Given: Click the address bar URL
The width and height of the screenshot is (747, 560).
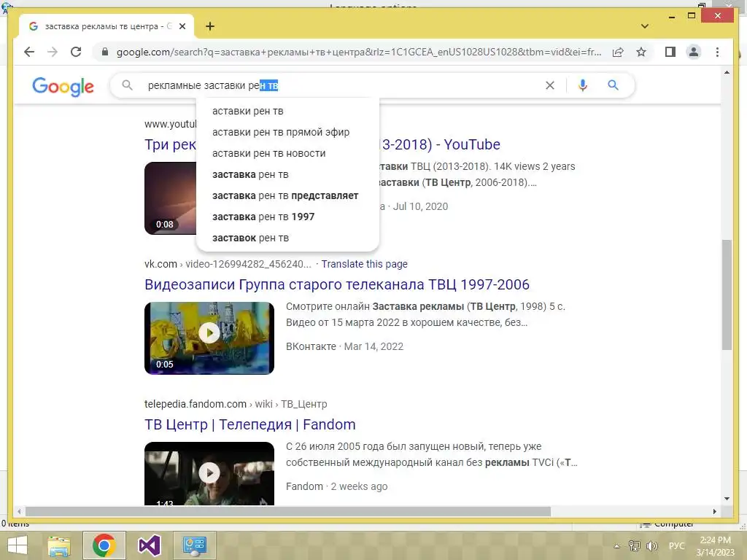Looking at the screenshot, I should point(359,52).
